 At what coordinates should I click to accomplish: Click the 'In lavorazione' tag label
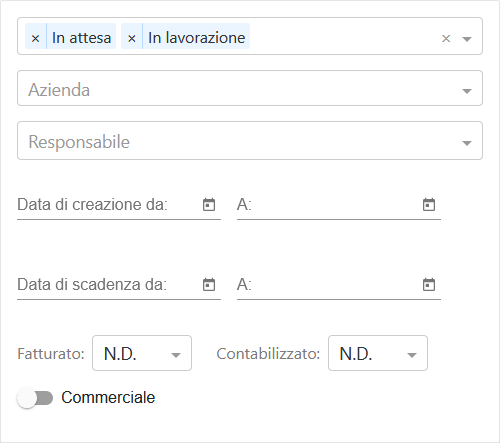196,37
